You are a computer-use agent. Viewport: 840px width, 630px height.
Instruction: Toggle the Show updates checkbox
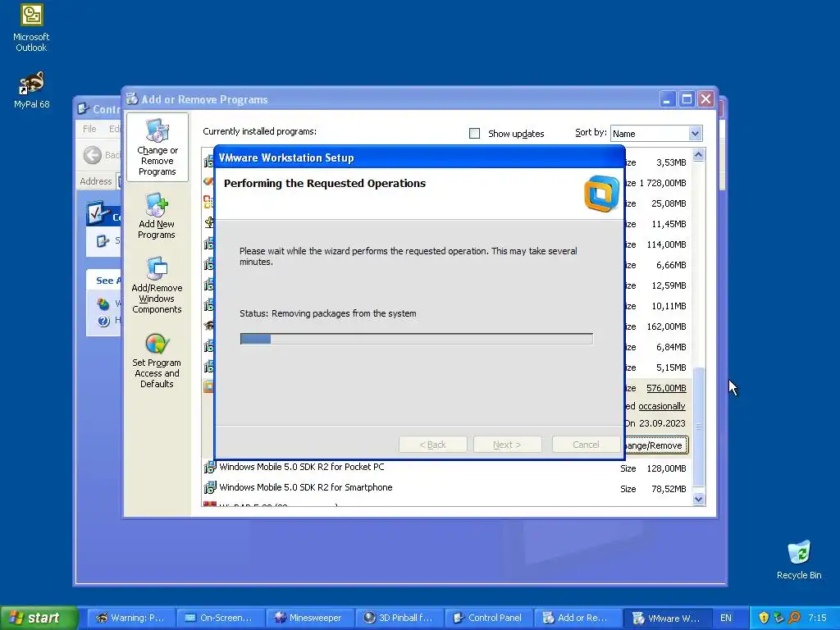coord(475,134)
